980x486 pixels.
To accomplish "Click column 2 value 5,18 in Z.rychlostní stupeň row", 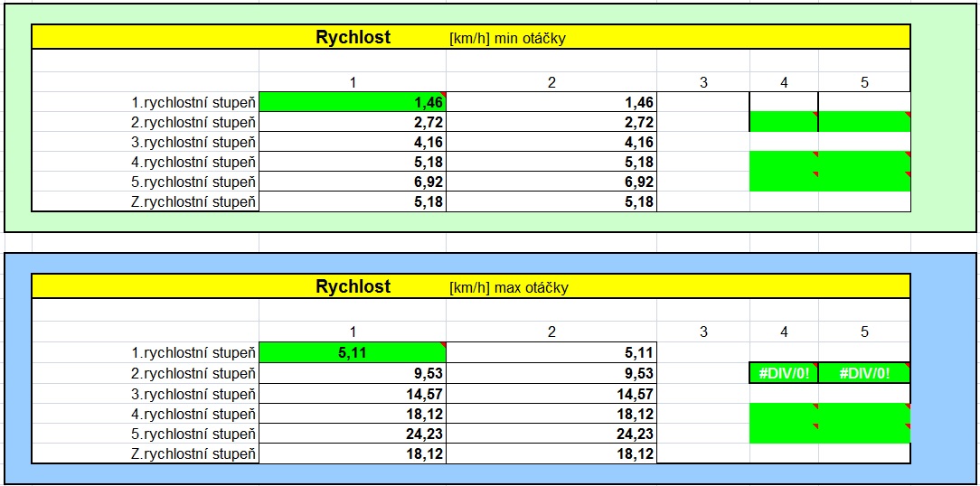I will point(551,201).
